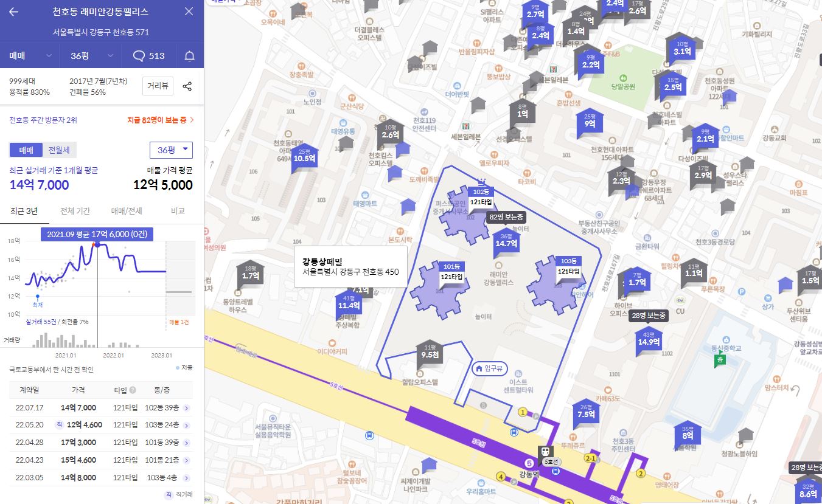This screenshot has height=504, width=822.
Task: Click the 8평 1억 map marker
Action: point(522,112)
